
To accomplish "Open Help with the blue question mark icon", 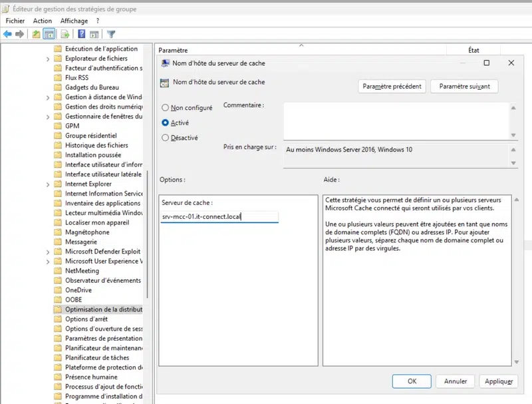I will [82, 34].
